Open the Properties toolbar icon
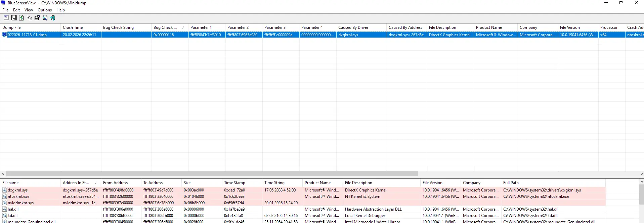The height and width of the screenshot is (223, 644). (37, 18)
